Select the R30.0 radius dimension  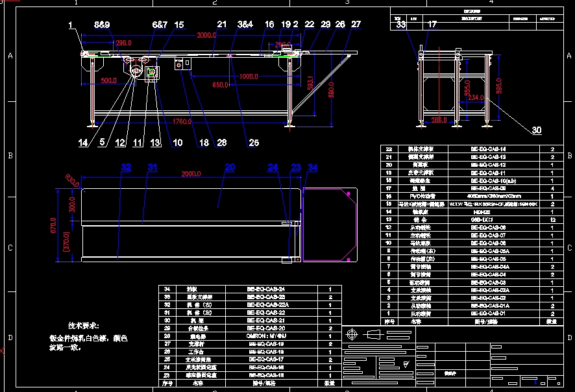72,180
